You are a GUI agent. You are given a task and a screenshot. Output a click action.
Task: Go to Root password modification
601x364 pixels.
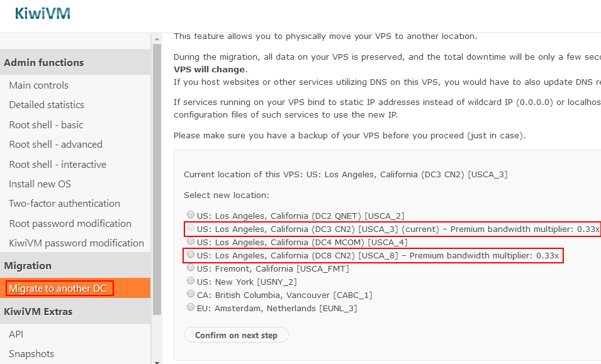click(70, 224)
